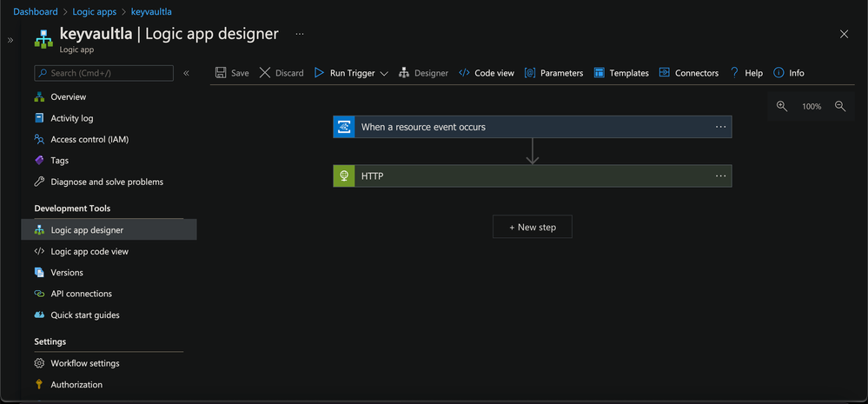868x404 pixels.
Task: Click the Info circle icon
Action: pos(779,72)
